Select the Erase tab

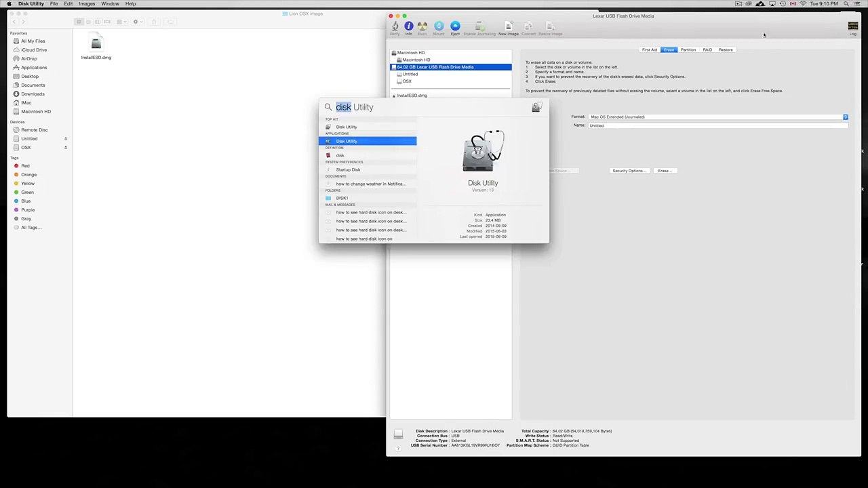[669, 49]
